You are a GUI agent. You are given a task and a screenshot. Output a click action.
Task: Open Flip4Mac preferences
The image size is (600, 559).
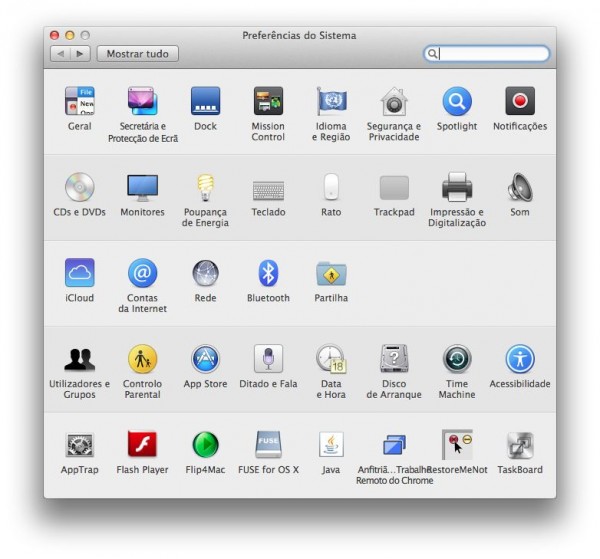coord(205,445)
